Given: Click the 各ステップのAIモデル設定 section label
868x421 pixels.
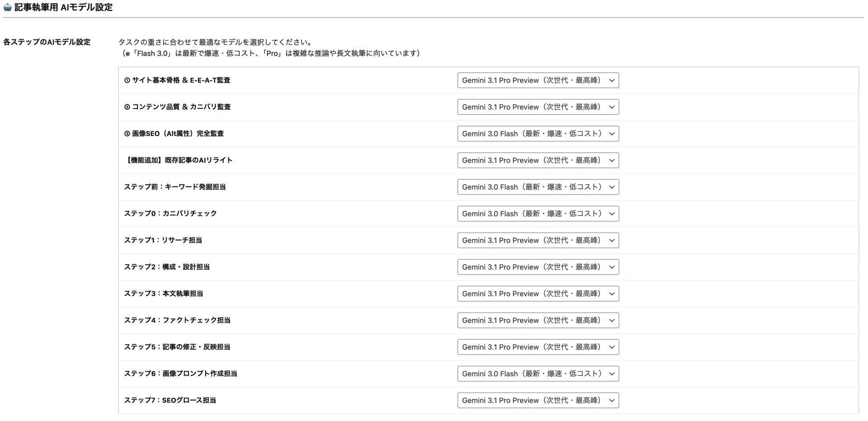Looking at the screenshot, I should coord(47,42).
